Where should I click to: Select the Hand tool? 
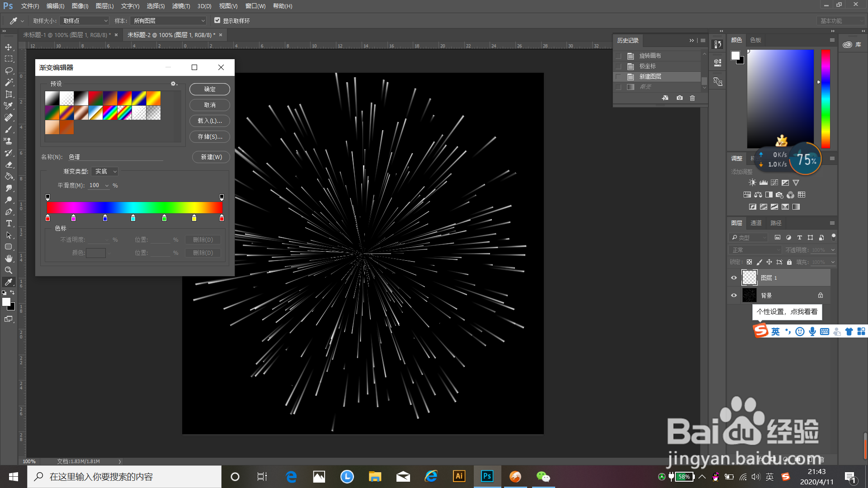pos(9,258)
